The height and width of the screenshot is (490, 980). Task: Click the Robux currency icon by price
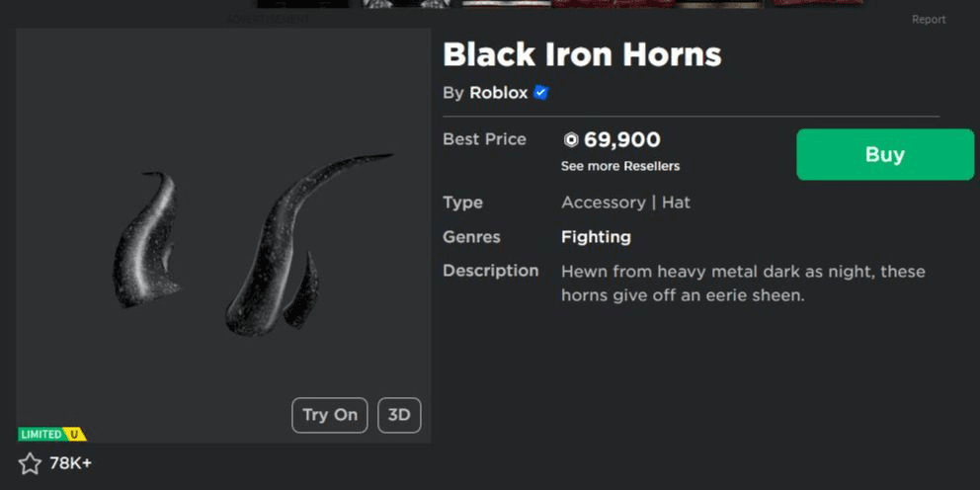(x=571, y=140)
